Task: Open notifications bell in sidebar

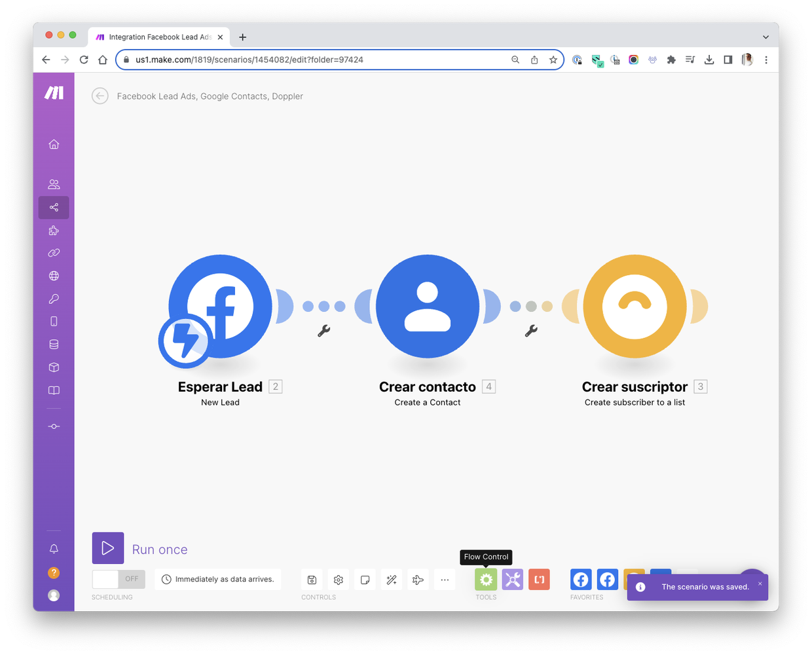Action: click(54, 549)
